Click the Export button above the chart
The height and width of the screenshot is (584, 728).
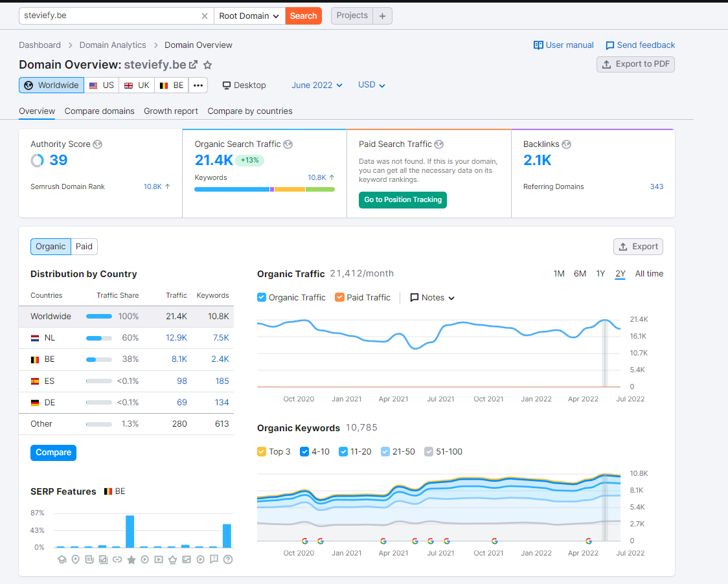[639, 247]
